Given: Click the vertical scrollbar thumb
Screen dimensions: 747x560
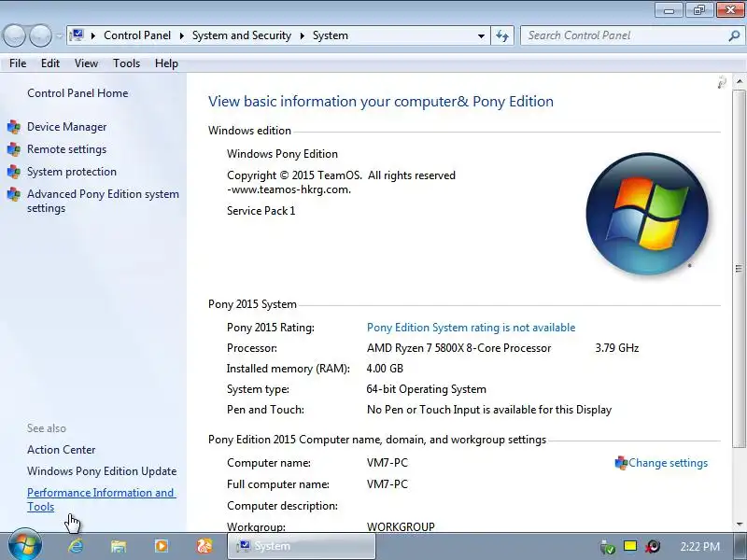Looking at the screenshot, I should (x=740, y=268).
